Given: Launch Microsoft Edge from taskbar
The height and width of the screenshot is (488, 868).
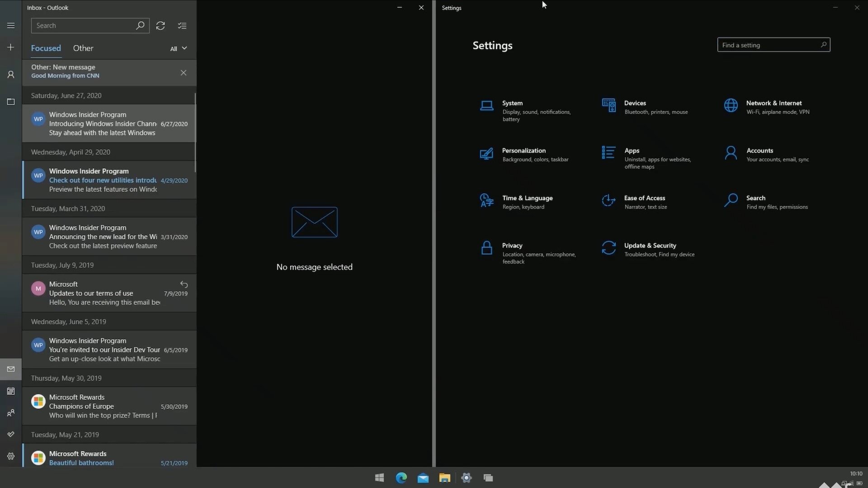Looking at the screenshot, I should [x=401, y=478].
